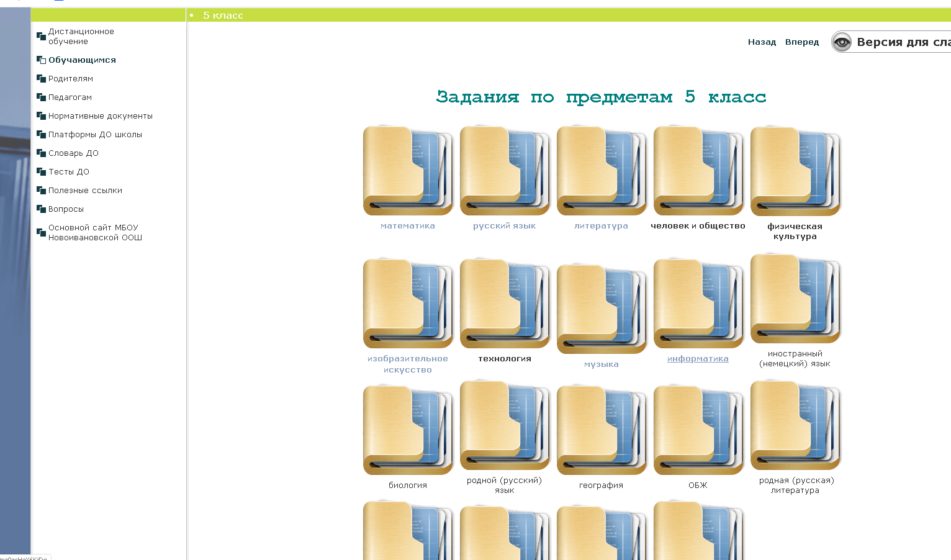951x560 pixels.
Task: Click the иностранный (немецкий) язык label
Action: tap(795, 359)
